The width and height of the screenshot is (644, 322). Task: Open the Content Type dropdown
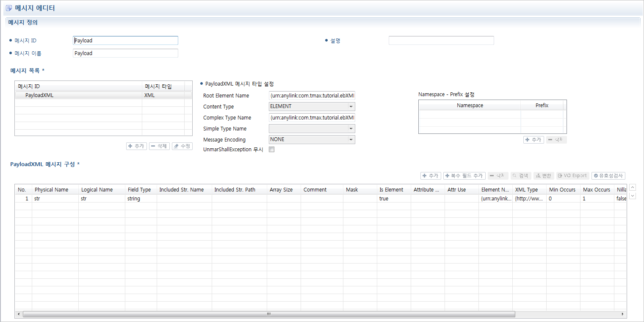[x=351, y=107]
